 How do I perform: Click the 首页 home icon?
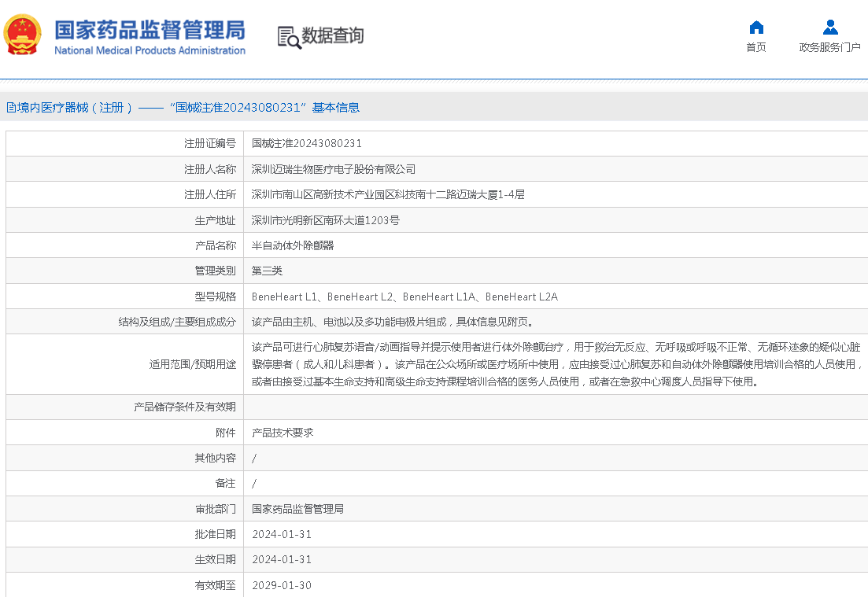[x=755, y=26]
